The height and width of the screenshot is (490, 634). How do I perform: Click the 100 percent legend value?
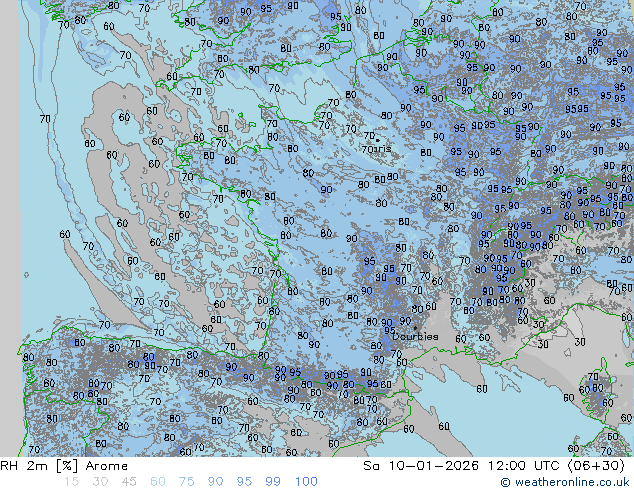(306, 482)
